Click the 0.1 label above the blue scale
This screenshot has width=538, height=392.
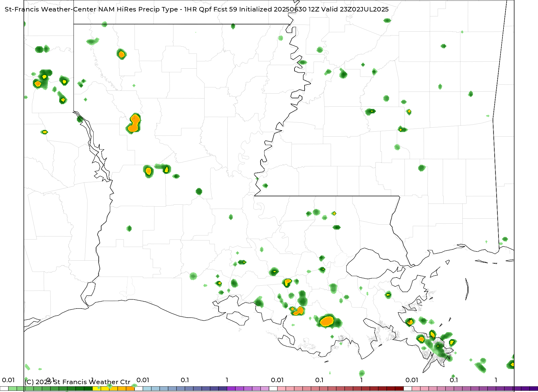(x=185, y=380)
